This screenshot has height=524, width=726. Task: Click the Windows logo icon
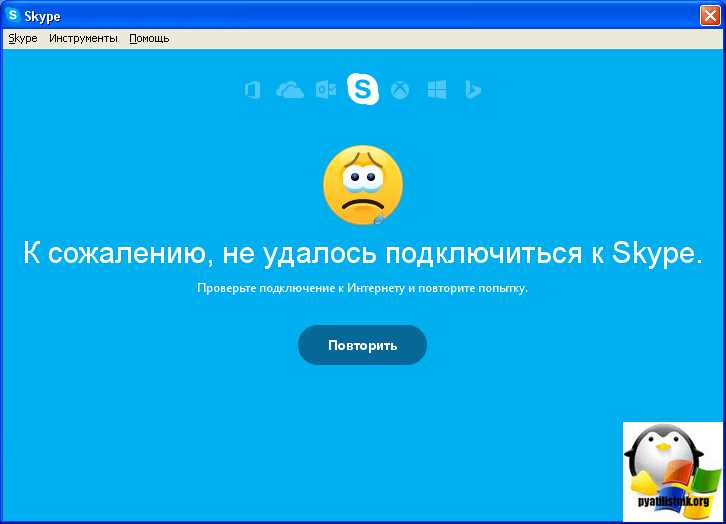coord(437,89)
